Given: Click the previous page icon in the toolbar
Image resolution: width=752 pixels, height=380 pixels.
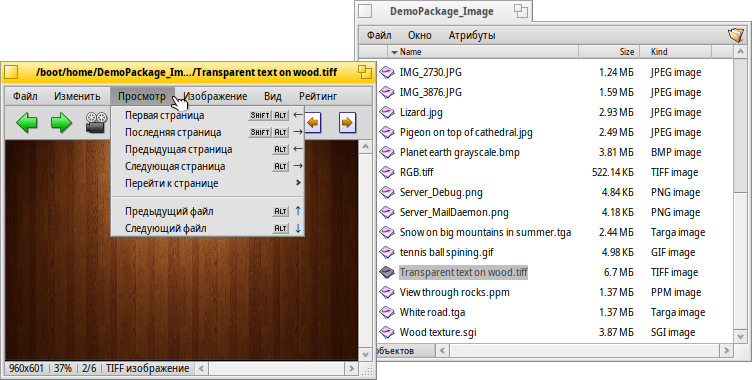Looking at the screenshot, I should point(313,123).
